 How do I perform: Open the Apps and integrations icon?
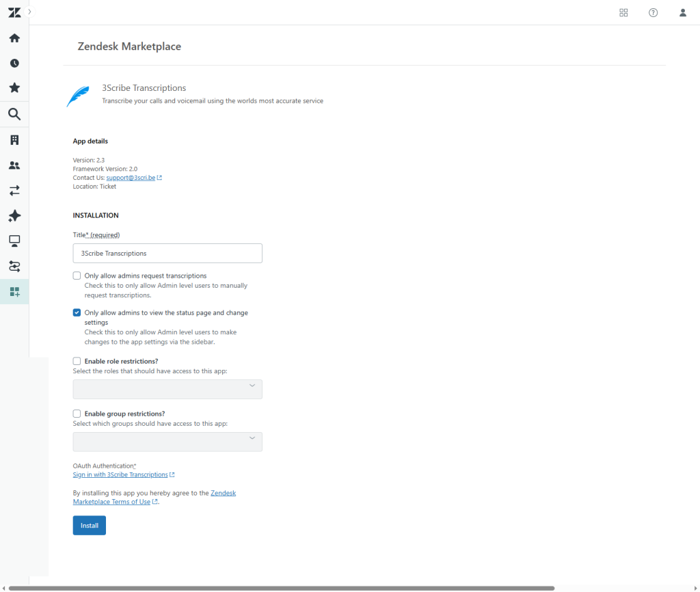14,291
